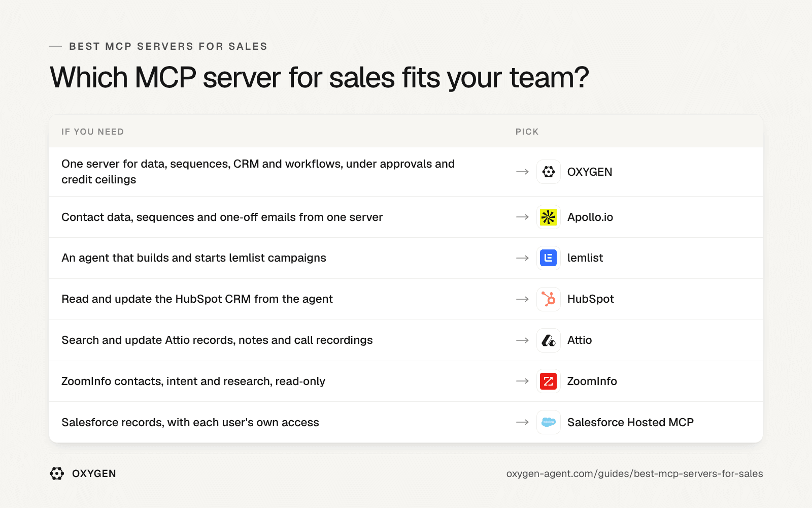Select the OXYGEN pick name in the table
Image resolution: width=812 pixels, height=508 pixels.
590,172
